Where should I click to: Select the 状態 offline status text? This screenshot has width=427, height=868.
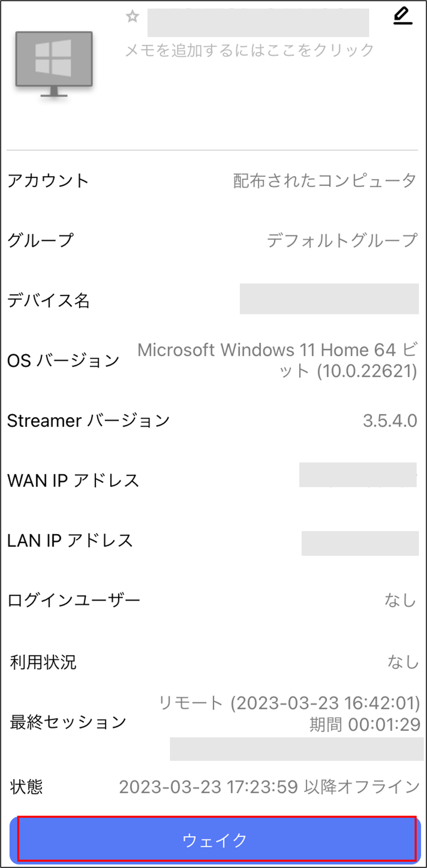[x=269, y=787]
